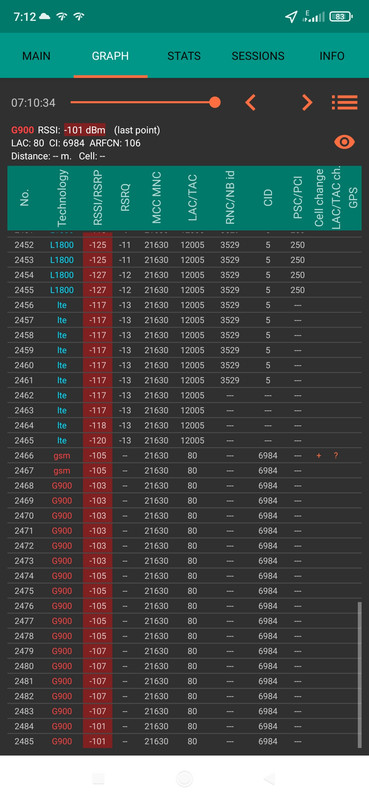Click the LAC/TAC column header
The height and width of the screenshot is (800, 369).
192,198
